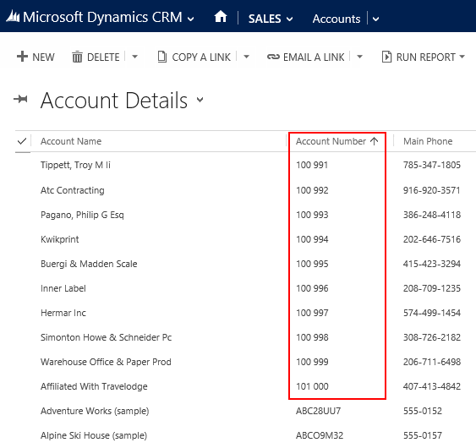Sort by the Account Number column header
The image size is (476, 448).
(331, 141)
